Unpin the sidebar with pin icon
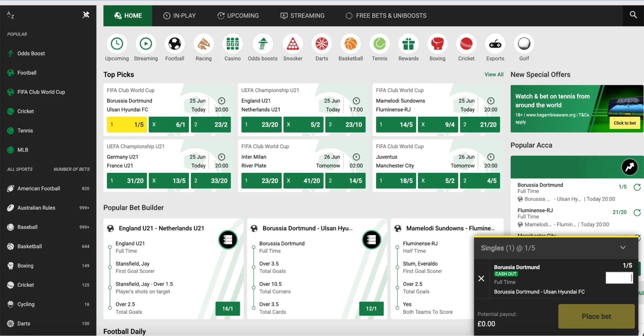Screen dimensions: 644x336 click(x=86, y=15)
